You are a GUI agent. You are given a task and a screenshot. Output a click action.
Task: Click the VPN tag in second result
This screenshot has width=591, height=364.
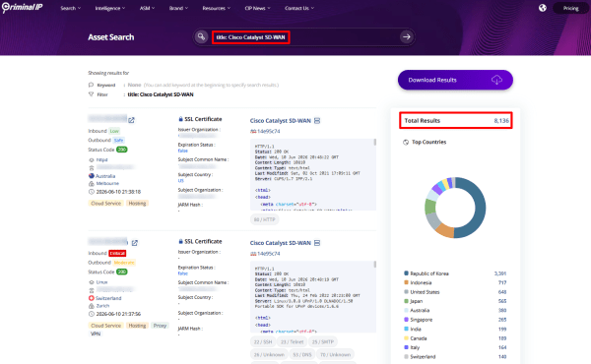(96, 334)
